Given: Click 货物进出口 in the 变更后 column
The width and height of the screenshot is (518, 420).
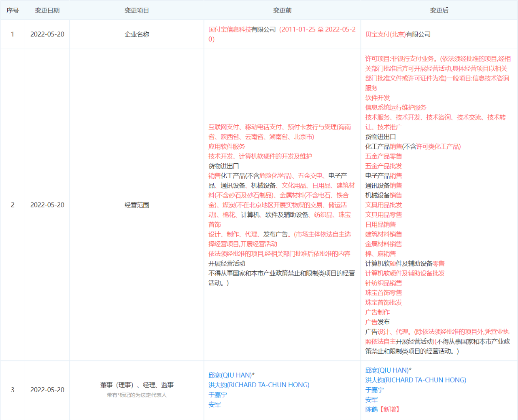Looking at the screenshot, I should 380,137.
